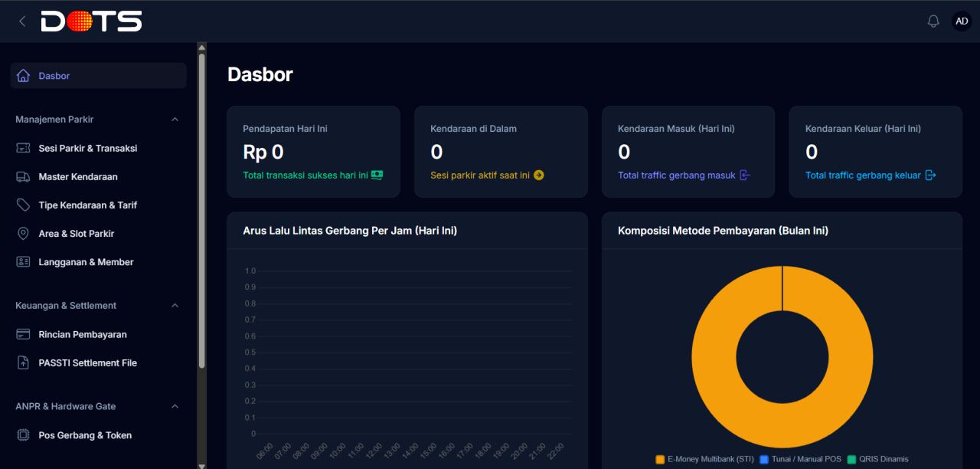The height and width of the screenshot is (469, 980).
Task: Toggle the Tunai / Manual POS legend swatch
Action: (x=763, y=460)
